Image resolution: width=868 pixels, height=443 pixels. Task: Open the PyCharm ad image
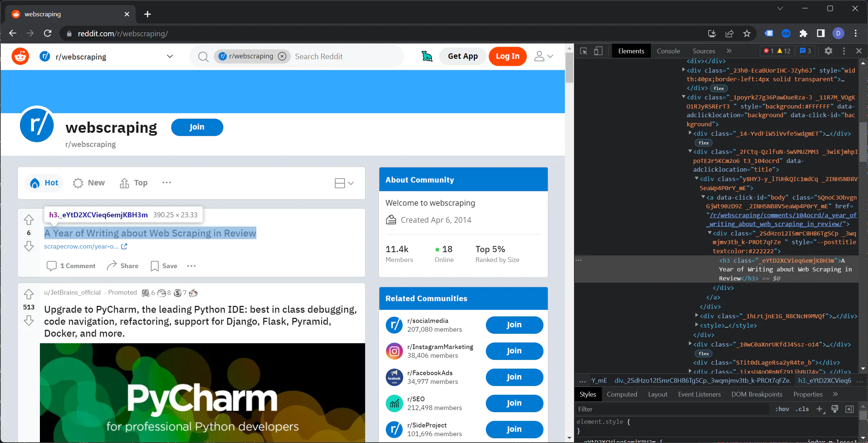(x=202, y=393)
